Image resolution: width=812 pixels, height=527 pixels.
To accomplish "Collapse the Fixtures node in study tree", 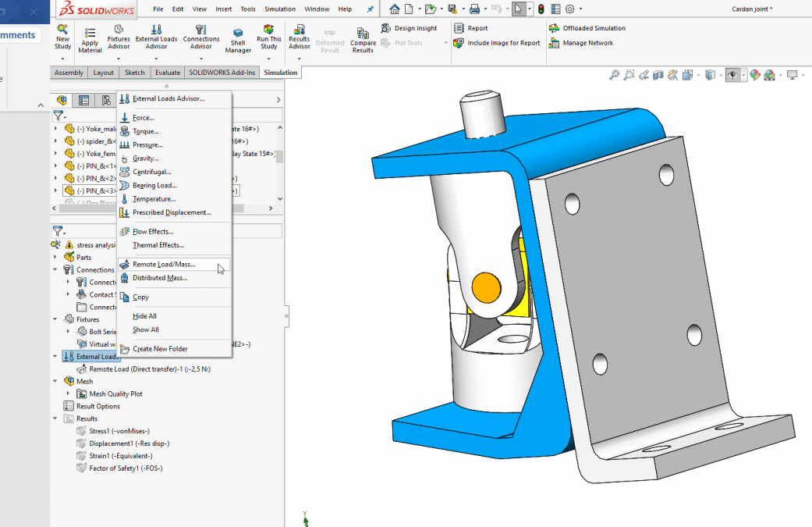I will click(55, 319).
